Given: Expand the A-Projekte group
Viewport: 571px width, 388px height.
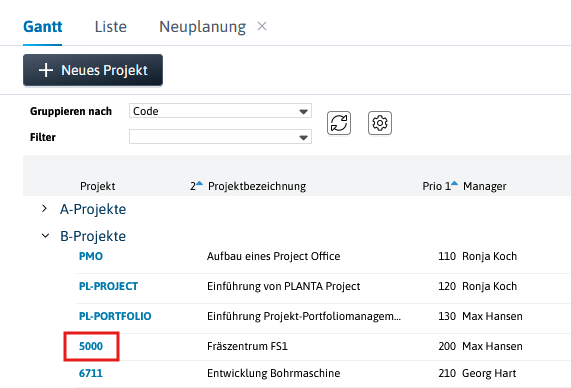Looking at the screenshot, I should [x=44, y=209].
